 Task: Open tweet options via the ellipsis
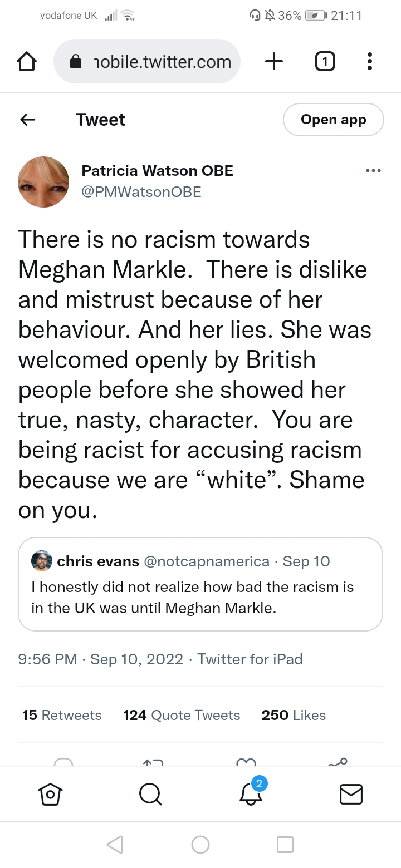(x=373, y=171)
